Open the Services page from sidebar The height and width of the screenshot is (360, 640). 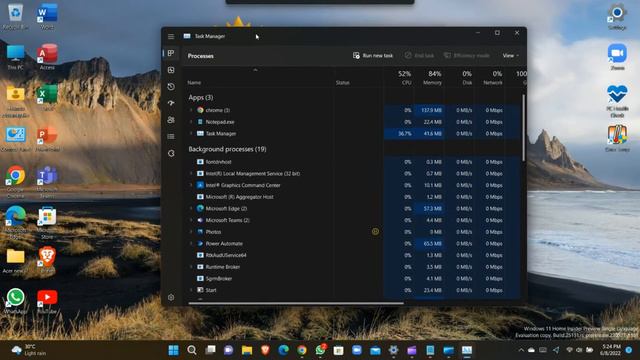(171, 153)
